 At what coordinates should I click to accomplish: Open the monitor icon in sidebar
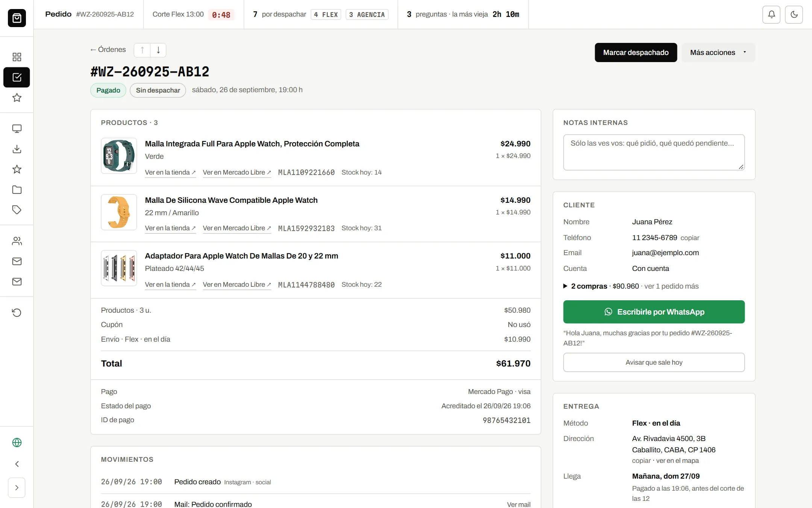click(17, 129)
